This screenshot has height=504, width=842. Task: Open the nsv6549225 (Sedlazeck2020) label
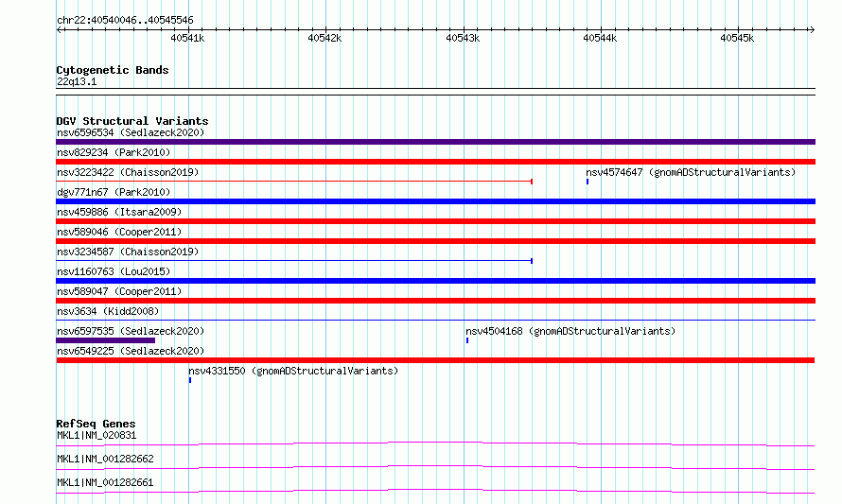(x=131, y=351)
